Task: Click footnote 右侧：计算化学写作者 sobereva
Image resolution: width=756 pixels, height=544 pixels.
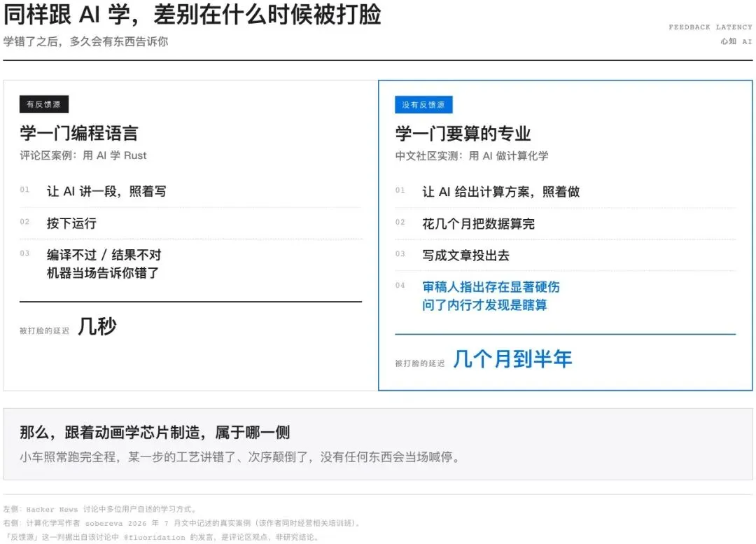Action: pos(182,523)
